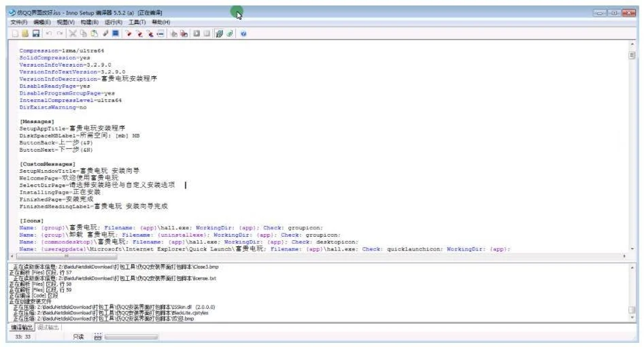
Task: Open the 构建(B) menu
Action: [x=90, y=22]
